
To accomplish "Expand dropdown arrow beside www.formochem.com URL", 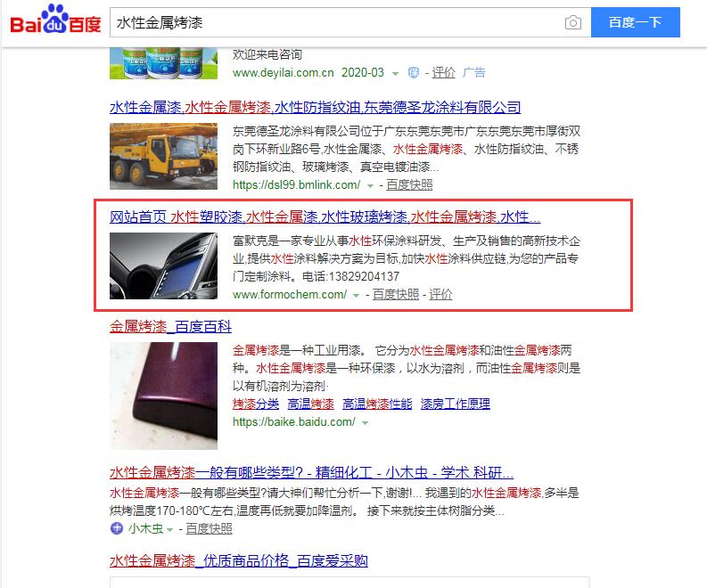I will click(357, 296).
